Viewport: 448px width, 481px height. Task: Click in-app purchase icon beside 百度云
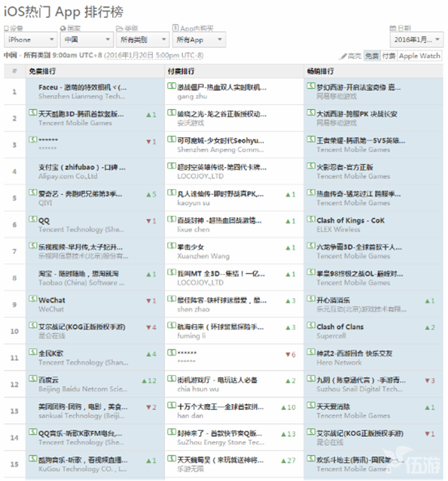pos(33,379)
